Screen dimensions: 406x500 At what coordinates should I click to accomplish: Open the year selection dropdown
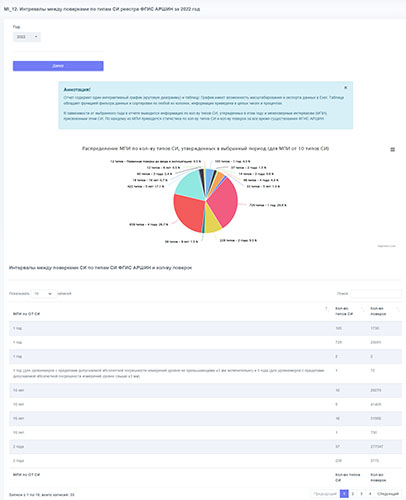pyautogui.click(x=27, y=37)
